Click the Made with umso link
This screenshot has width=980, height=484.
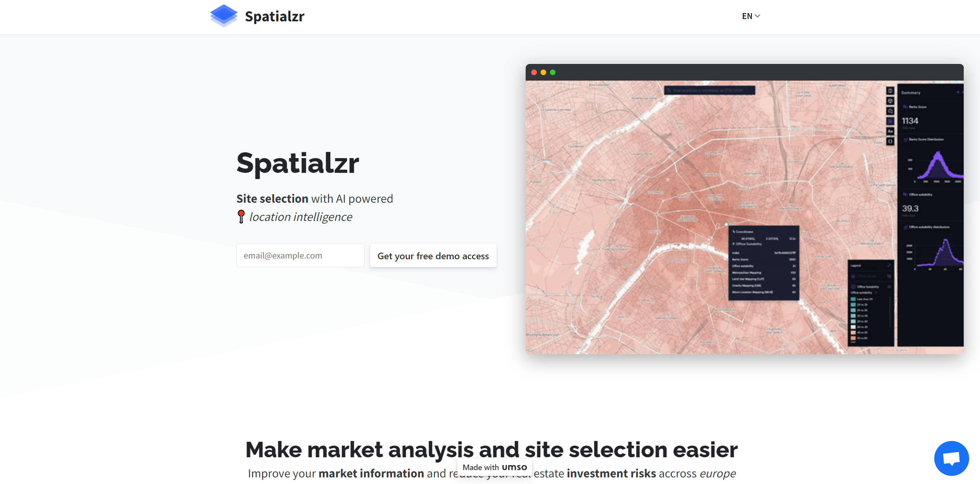[494, 467]
